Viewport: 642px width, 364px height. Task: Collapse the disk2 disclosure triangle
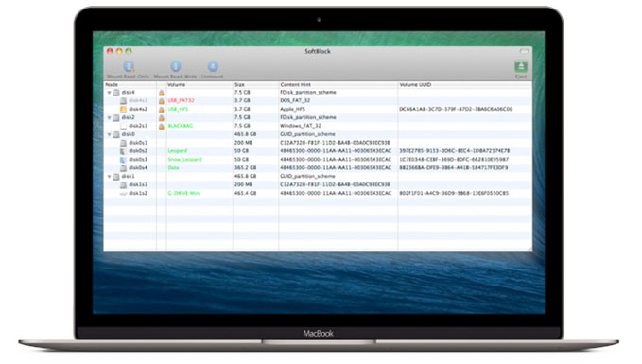pos(110,118)
